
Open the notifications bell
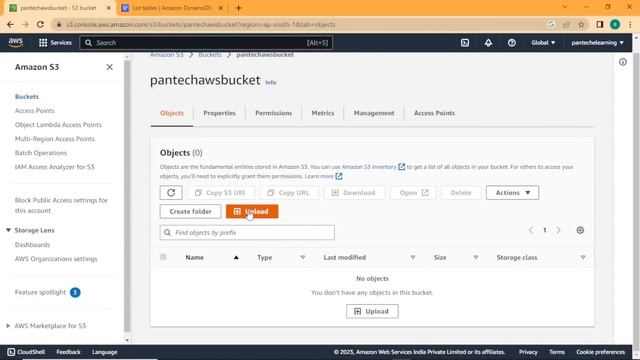pyautogui.click(x=488, y=42)
